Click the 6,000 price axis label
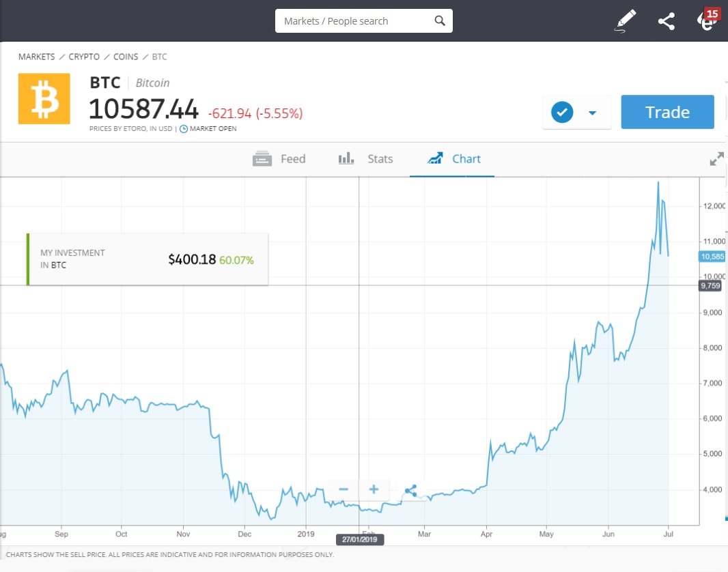Screen dimensions: 728x572 click(x=713, y=418)
